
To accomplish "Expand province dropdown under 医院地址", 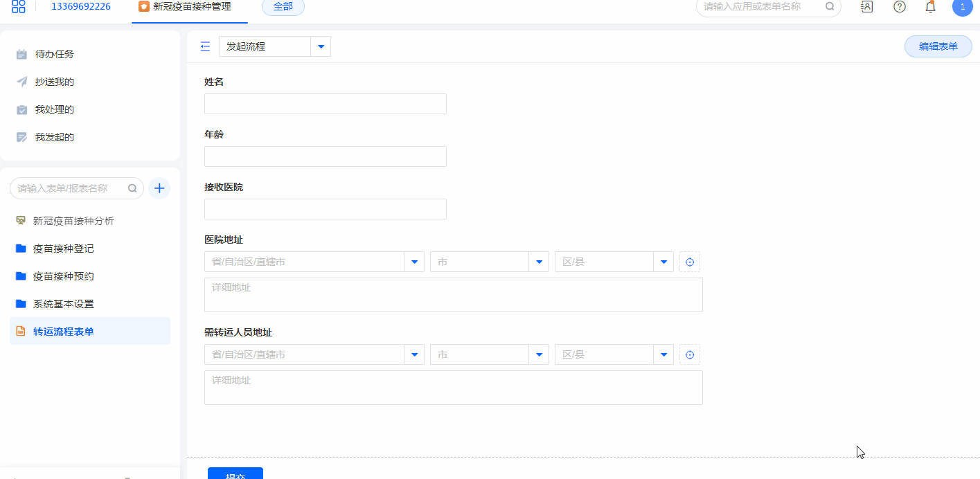I will tap(414, 262).
